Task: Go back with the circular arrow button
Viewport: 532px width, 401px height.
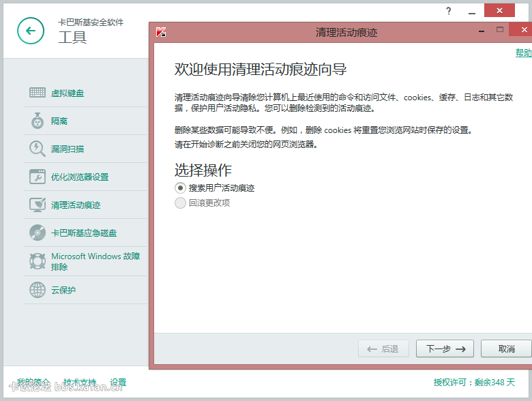Action: (31, 31)
